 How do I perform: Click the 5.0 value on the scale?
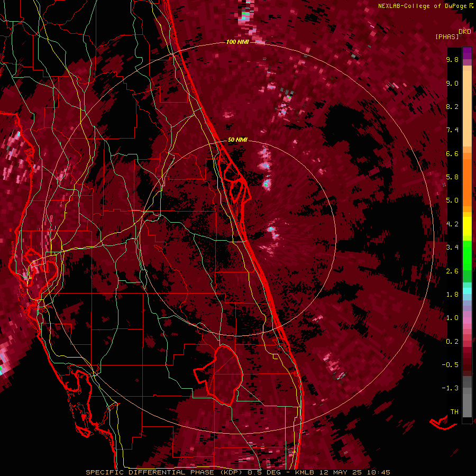(x=452, y=200)
